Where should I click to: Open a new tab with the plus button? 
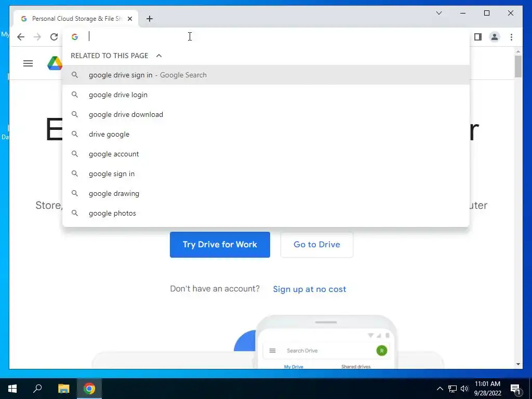tap(150, 19)
